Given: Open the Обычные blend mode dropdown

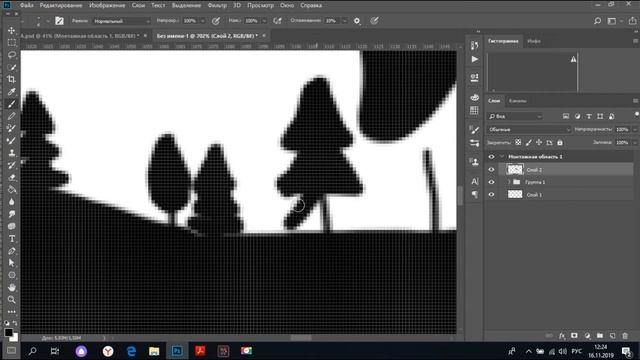Looking at the screenshot, I should pyautogui.click(x=529, y=129).
